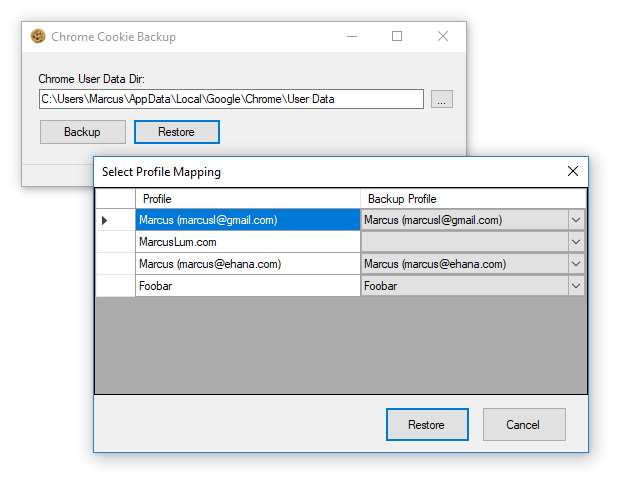Click the row header of MarcusLum.com row

tap(115, 242)
